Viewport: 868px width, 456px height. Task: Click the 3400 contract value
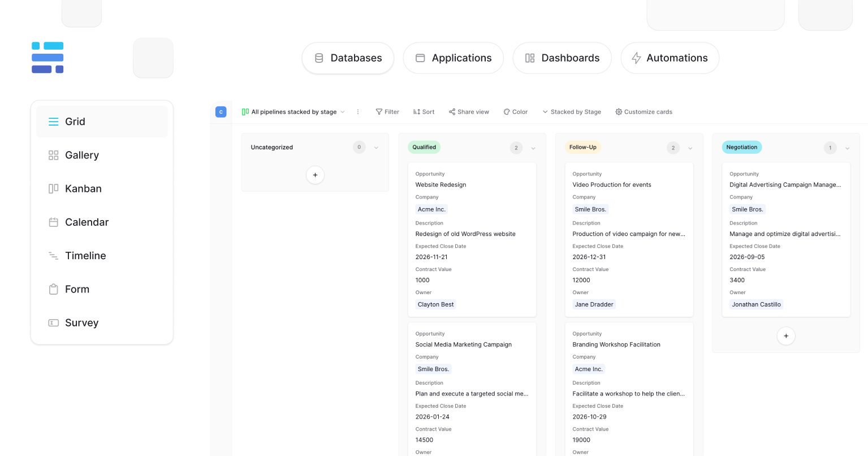point(737,280)
